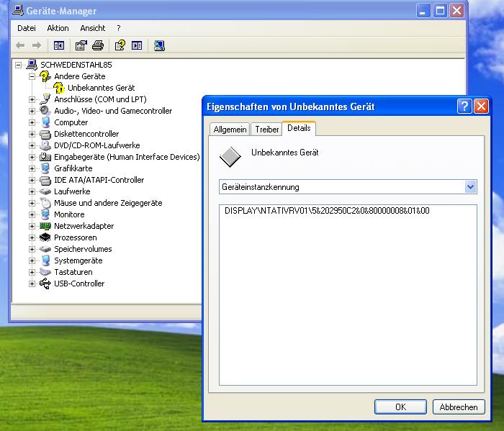Expand the USB-Controller node

coord(32,283)
